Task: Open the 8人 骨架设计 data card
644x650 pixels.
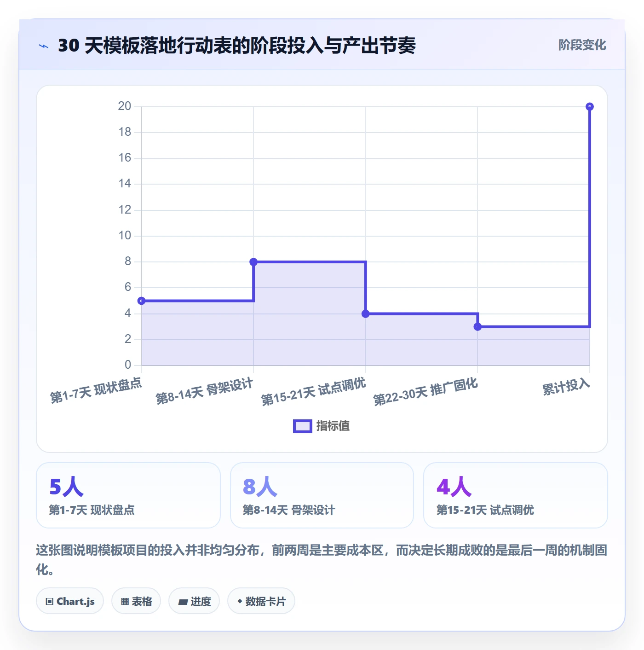Action: point(322,495)
